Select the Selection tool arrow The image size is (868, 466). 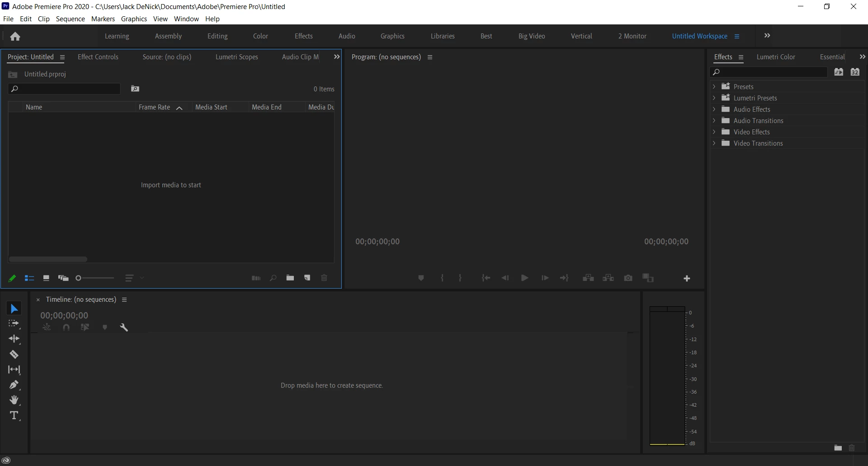[14, 309]
